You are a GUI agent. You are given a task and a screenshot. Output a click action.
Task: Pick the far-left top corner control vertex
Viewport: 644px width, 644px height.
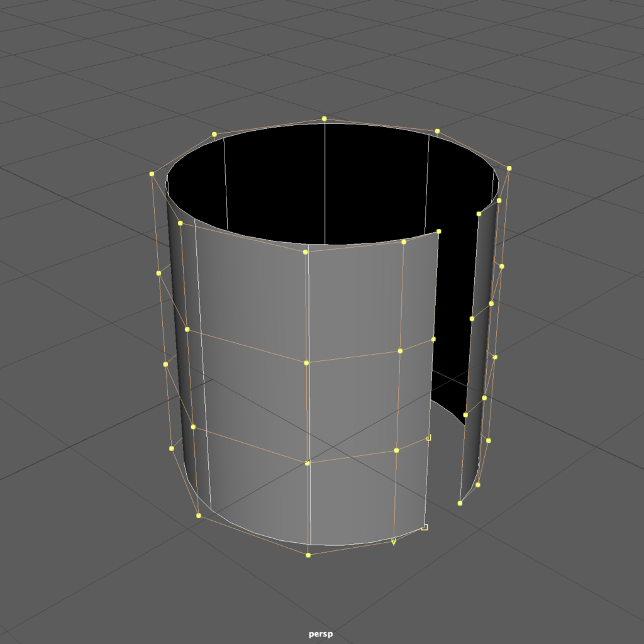click(152, 174)
